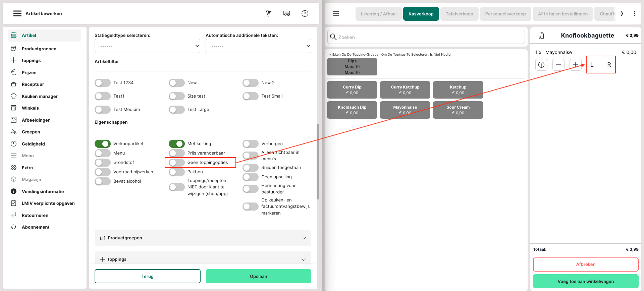Image resolution: width=644 pixels, height=291 pixels.
Task: Open the chat feedback icon in header
Action: click(x=286, y=13)
